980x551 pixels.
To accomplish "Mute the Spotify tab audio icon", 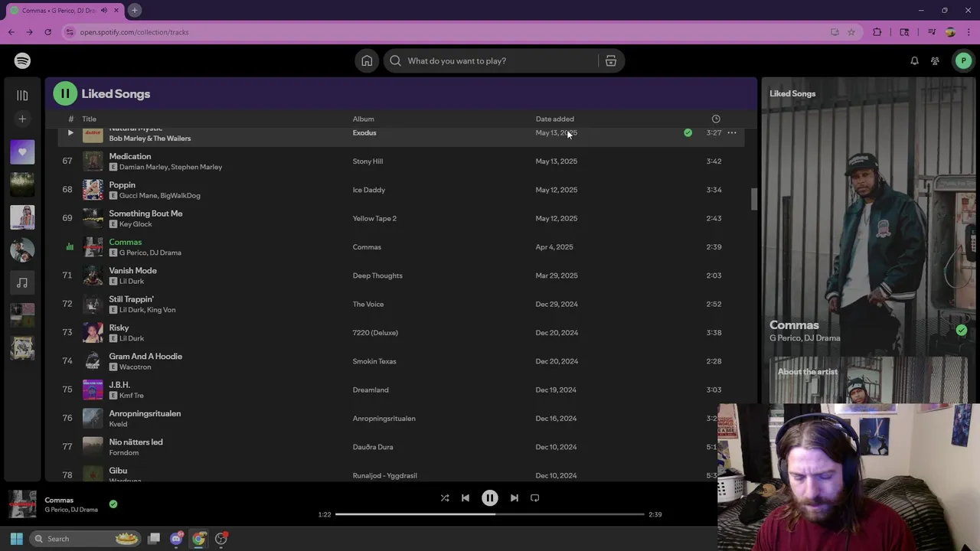I will click(104, 10).
